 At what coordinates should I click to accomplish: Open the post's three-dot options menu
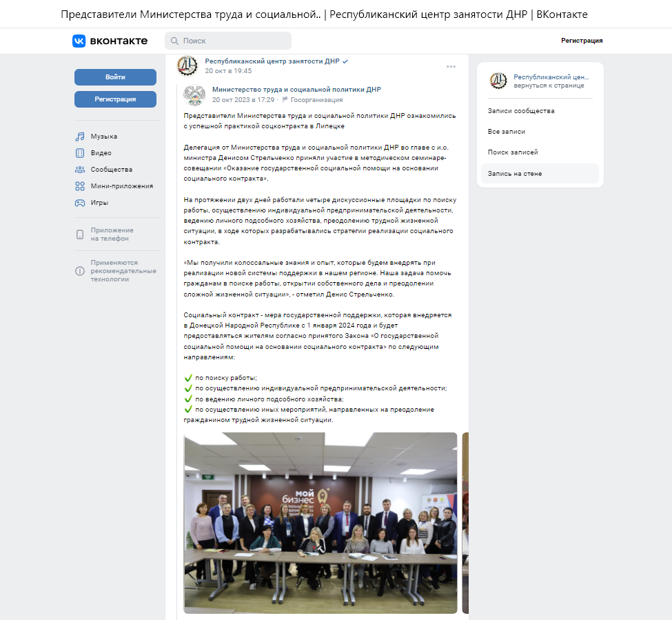tap(451, 66)
